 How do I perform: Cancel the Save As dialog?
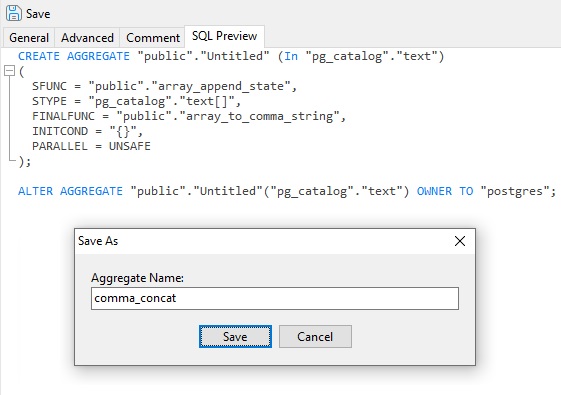coord(315,336)
